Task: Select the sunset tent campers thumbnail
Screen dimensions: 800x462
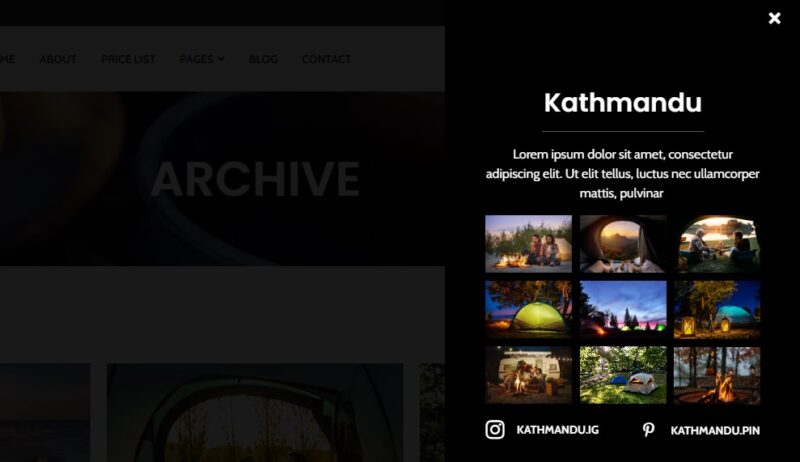Action: tap(716, 244)
